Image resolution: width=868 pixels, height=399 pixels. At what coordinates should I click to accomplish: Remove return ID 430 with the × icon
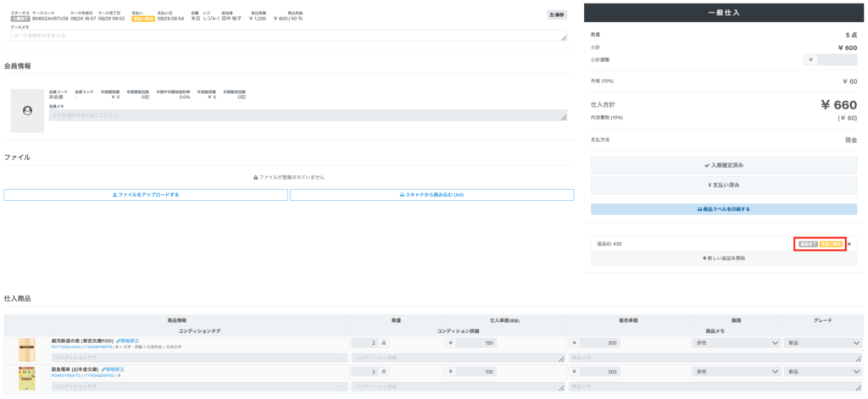click(x=849, y=244)
